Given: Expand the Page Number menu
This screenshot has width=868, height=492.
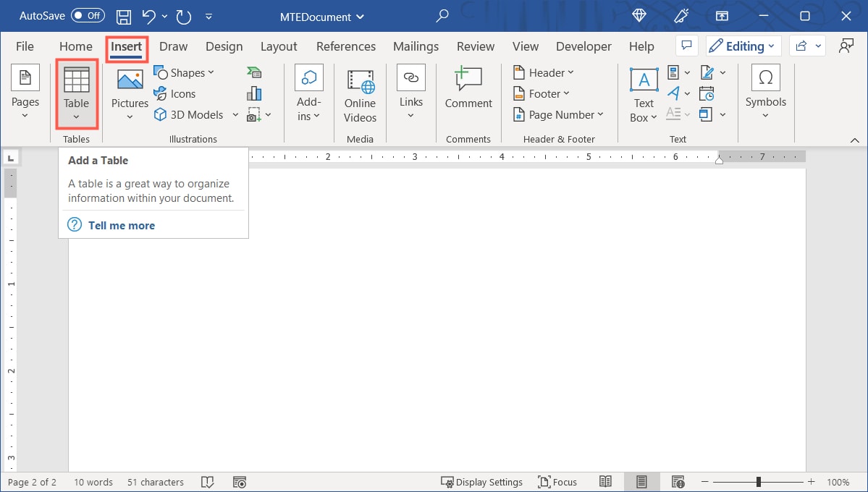Looking at the screenshot, I should click(x=559, y=114).
